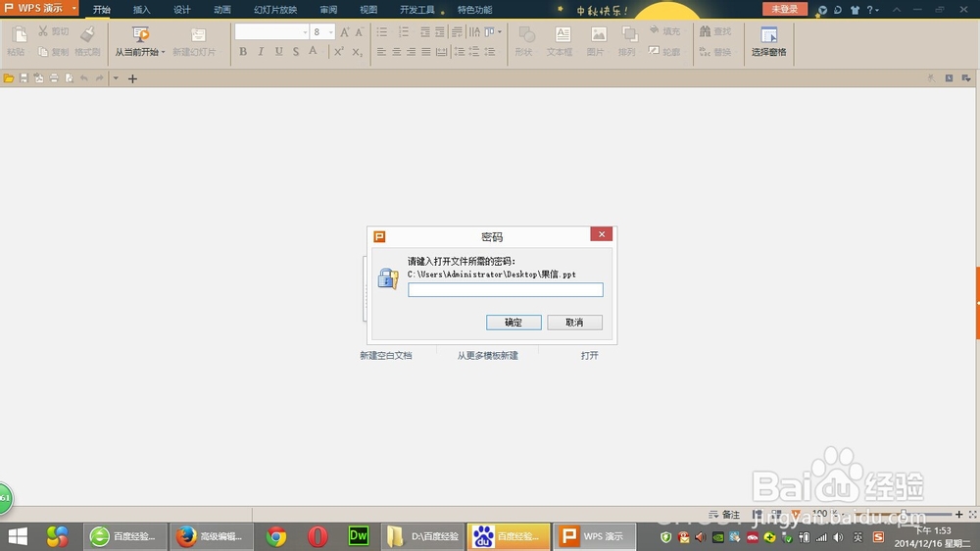Click the 打开 link

coord(589,355)
